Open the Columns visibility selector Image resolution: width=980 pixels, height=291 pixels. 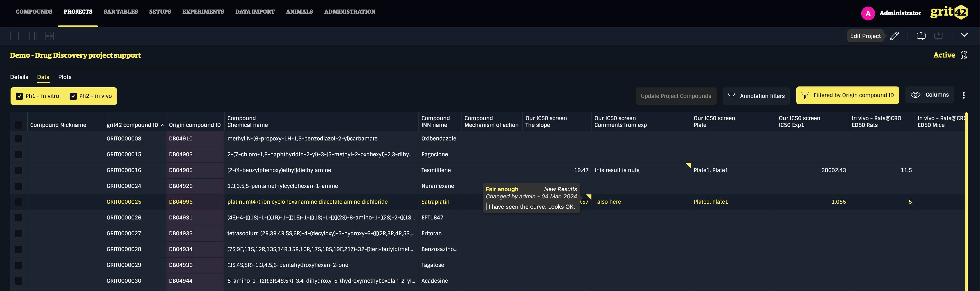(x=930, y=95)
